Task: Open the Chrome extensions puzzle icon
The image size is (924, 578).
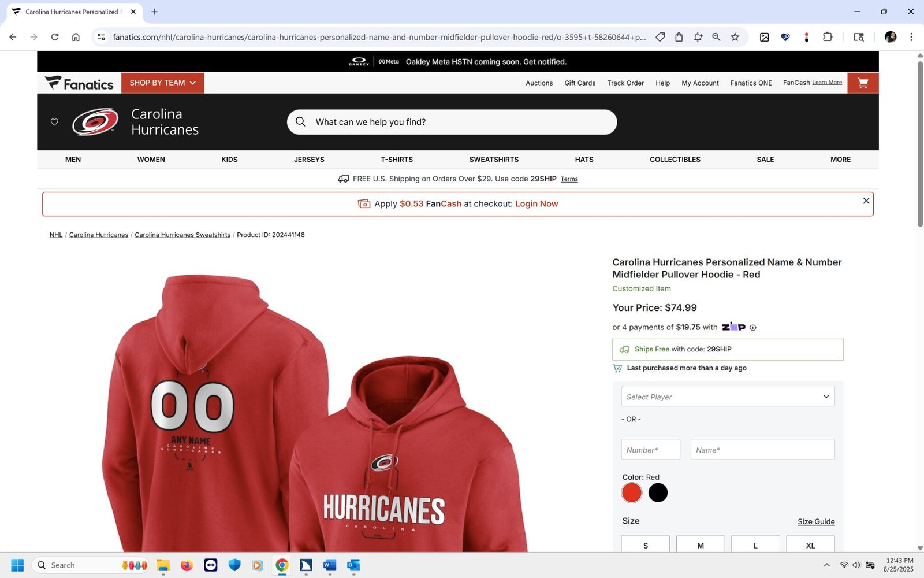Action: (x=828, y=37)
